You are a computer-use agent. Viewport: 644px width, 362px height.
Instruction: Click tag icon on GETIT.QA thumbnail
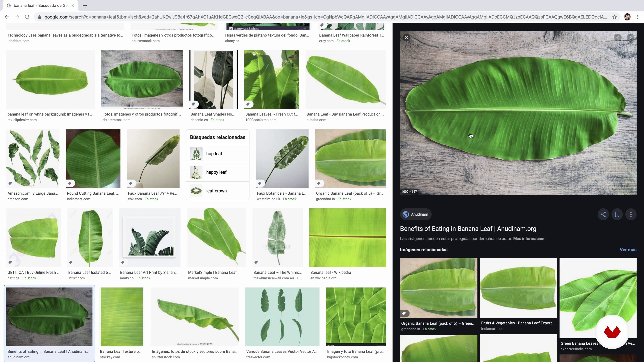(10, 262)
